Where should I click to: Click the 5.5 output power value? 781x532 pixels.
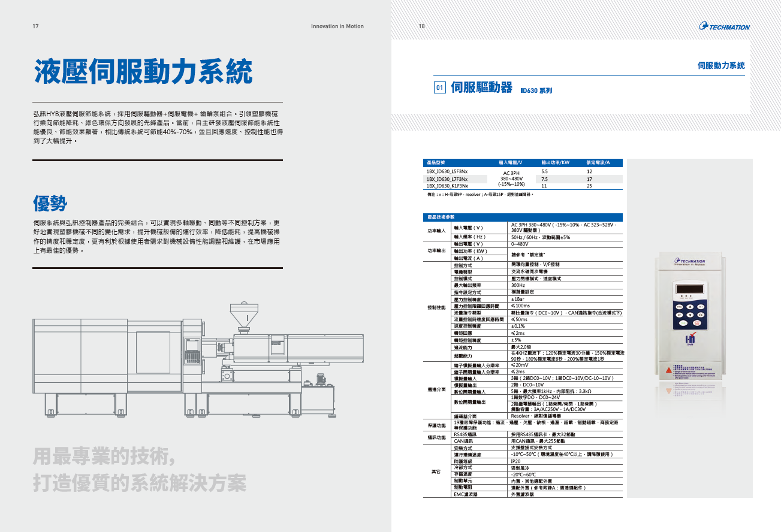(x=544, y=171)
